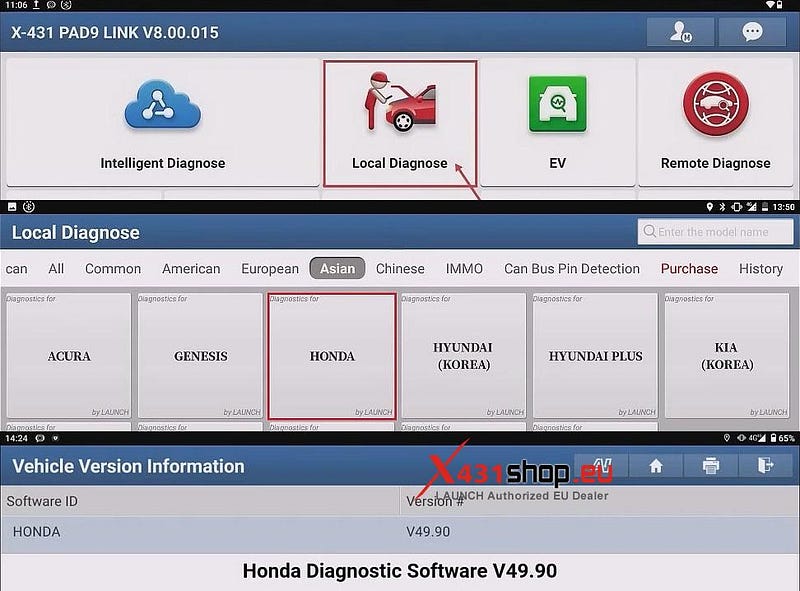Tap the chat notification icon beside 14:24
The height and width of the screenshot is (591, 800).
pos(40,438)
